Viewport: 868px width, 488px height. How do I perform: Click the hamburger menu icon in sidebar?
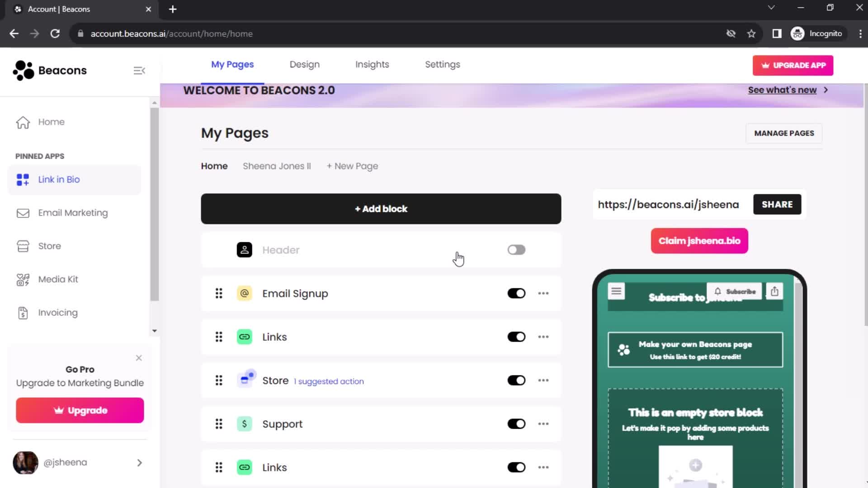tap(139, 70)
